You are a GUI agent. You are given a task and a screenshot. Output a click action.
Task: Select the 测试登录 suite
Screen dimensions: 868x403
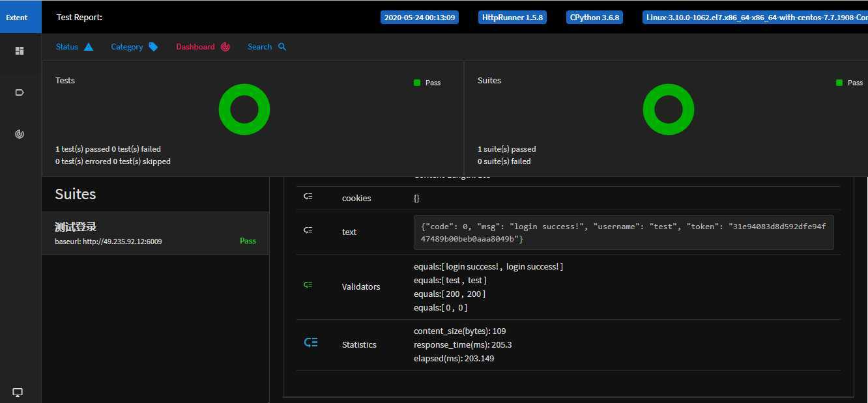click(x=155, y=233)
